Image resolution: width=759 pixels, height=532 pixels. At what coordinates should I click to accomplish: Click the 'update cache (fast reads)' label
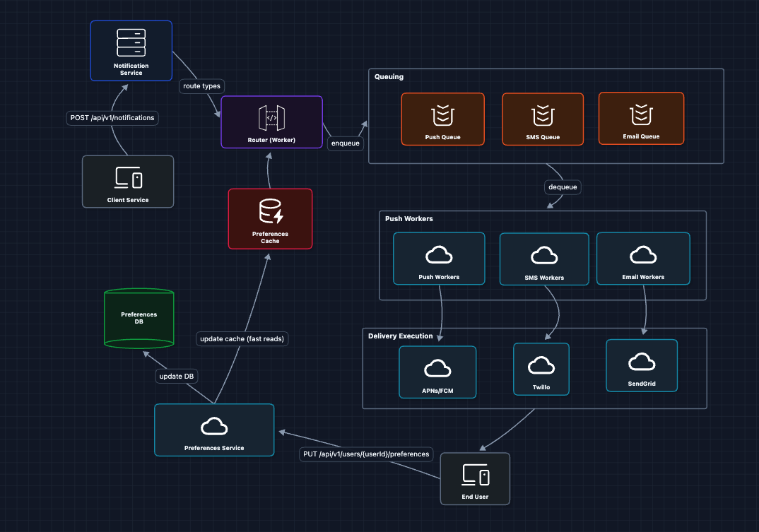click(242, 339)
